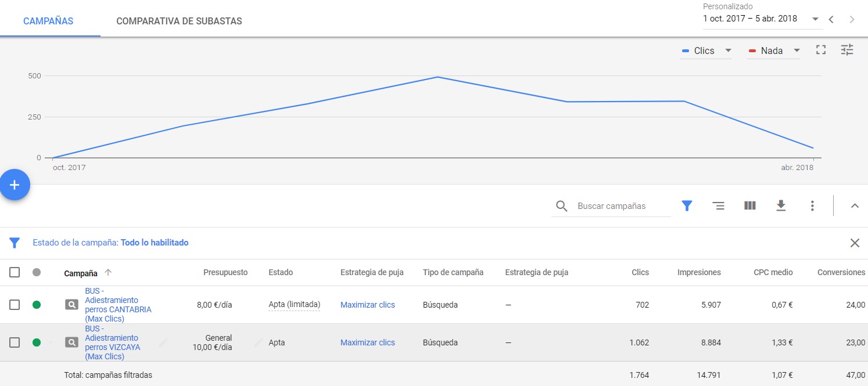Viewport: 868px width, 386px height.
Task: Open the Clics metric dropdown
Action: [x=729, y=51]
